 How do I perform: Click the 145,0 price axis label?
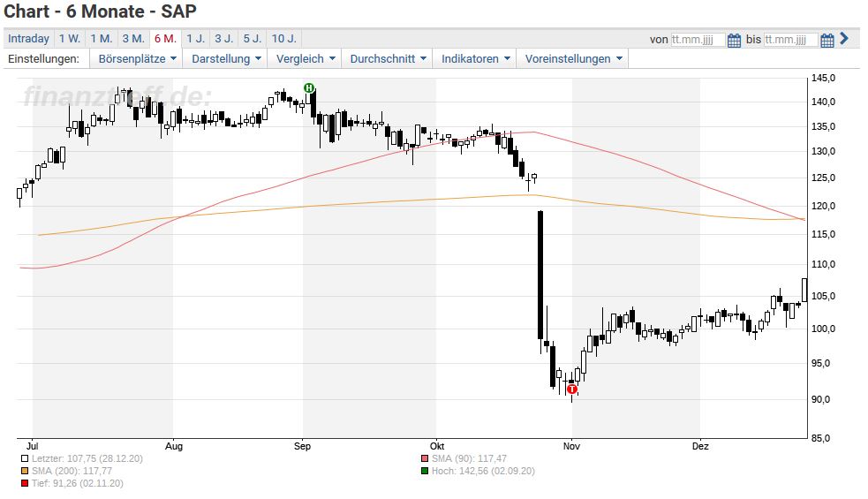[x=823, y=78]
